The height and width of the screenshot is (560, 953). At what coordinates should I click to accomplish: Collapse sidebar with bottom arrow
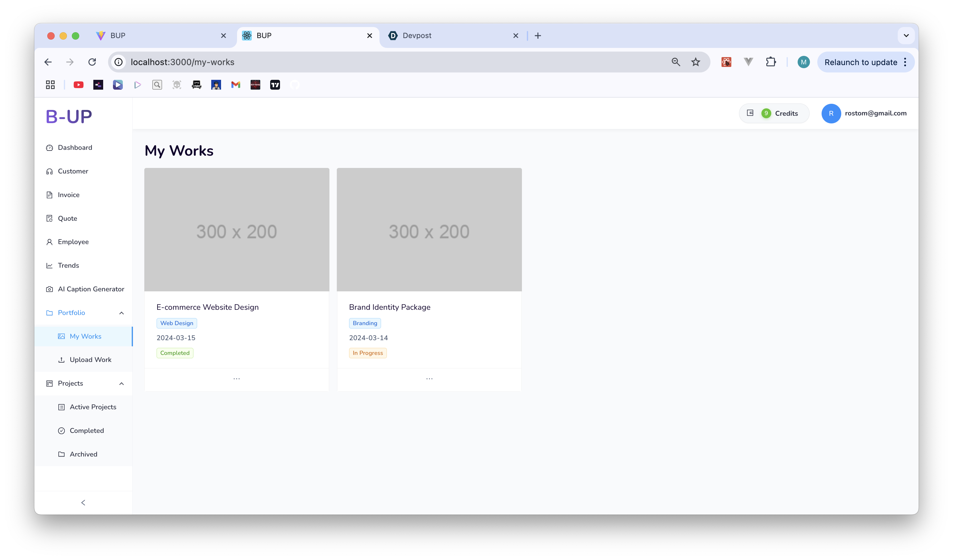[83, 503]
